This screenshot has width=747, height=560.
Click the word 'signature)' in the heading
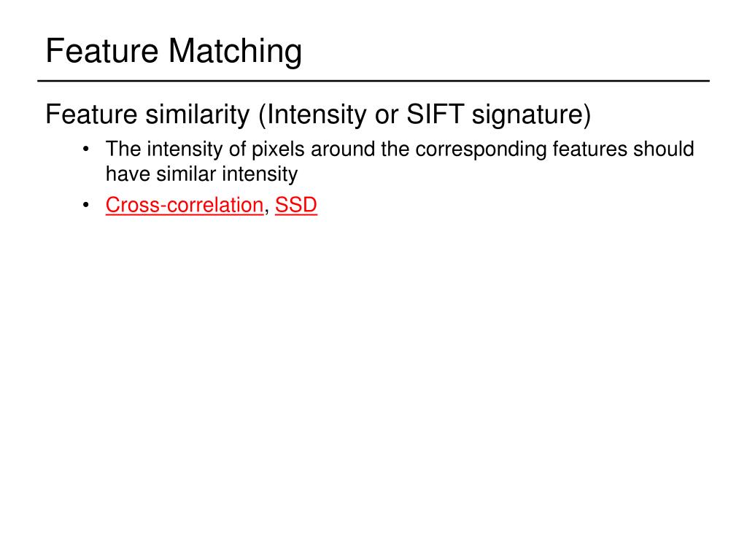pyautogui.click(x=531, y=114)
